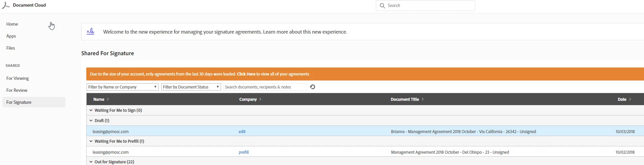Collapse Out for Signature (22) section
The image size is (644, 165).
pyautogui.click(x=91, y=162)
